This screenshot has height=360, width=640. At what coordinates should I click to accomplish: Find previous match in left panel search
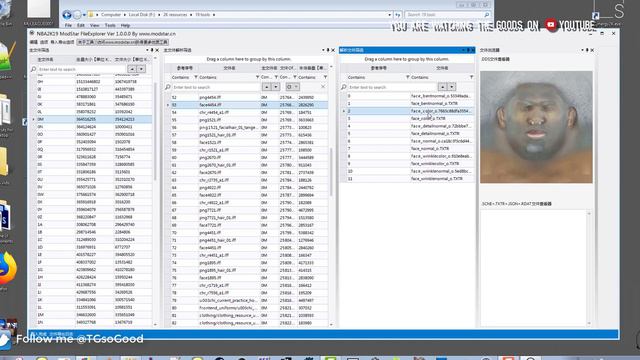132,69
